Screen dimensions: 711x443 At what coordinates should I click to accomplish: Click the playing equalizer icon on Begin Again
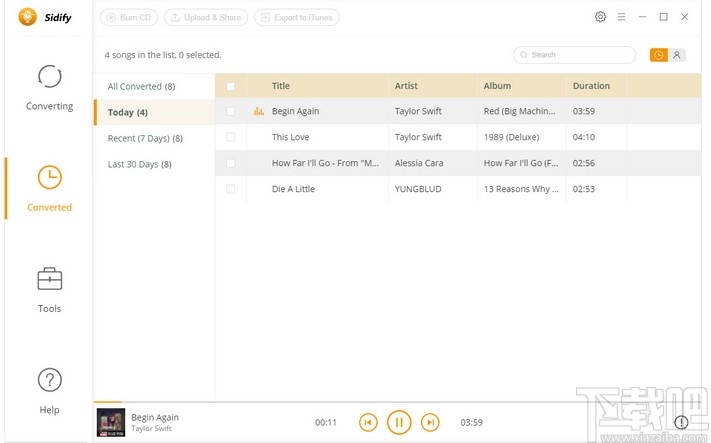coord(259,111)
